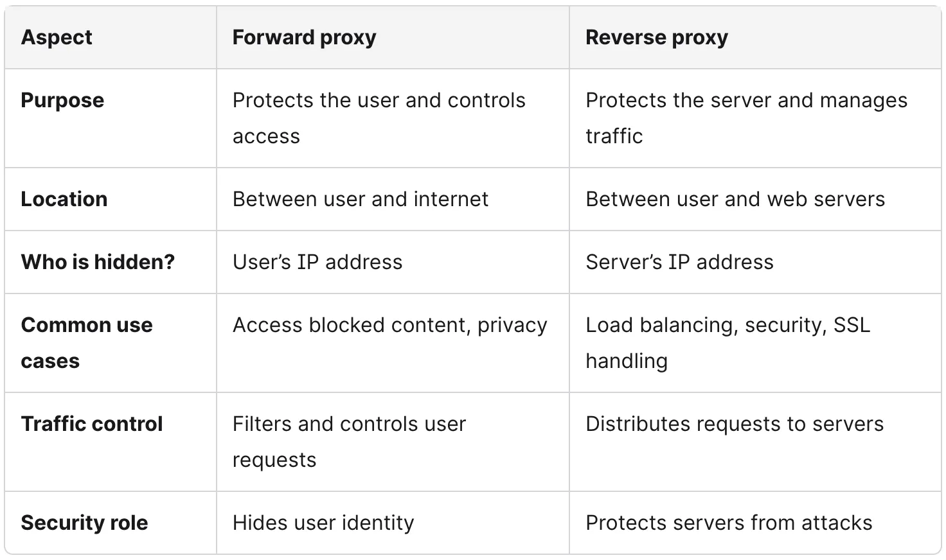
Task: Select the Purpose row label
Action: tap(62, 100)
